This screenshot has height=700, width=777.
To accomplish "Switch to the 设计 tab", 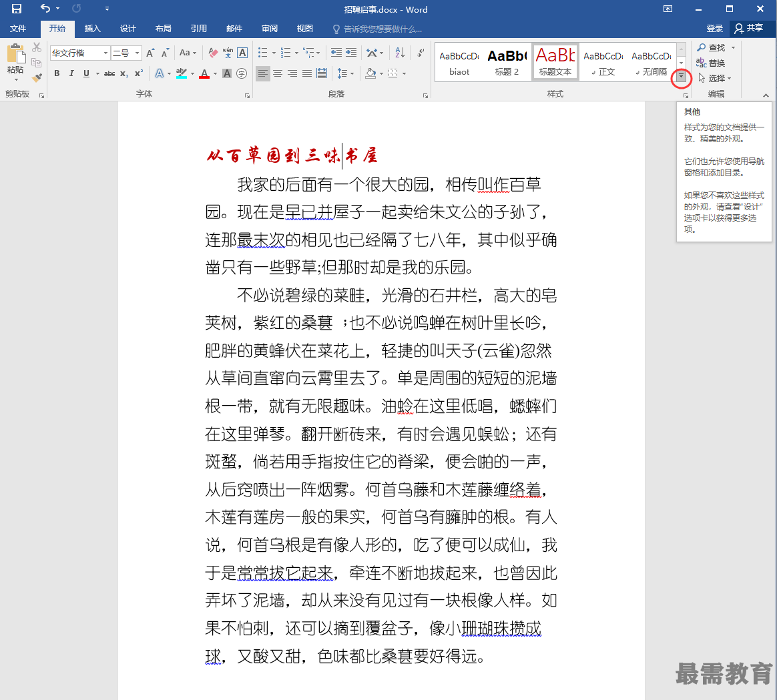I will point(128,28).
